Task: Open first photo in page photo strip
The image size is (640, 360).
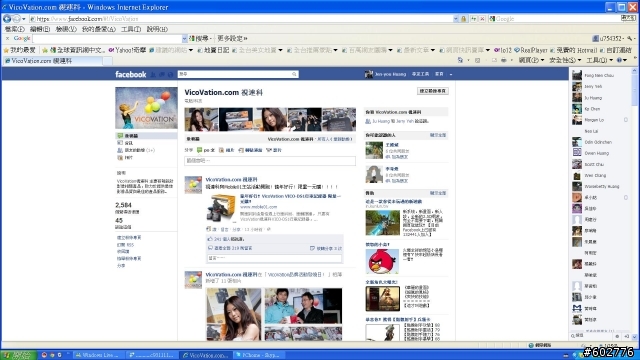Action: [x=201, y=119]
